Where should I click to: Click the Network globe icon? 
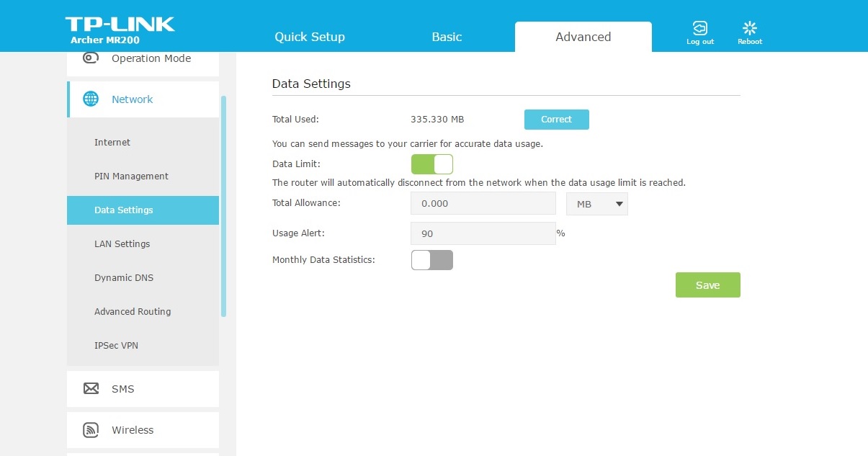click(x=91, y=99)
